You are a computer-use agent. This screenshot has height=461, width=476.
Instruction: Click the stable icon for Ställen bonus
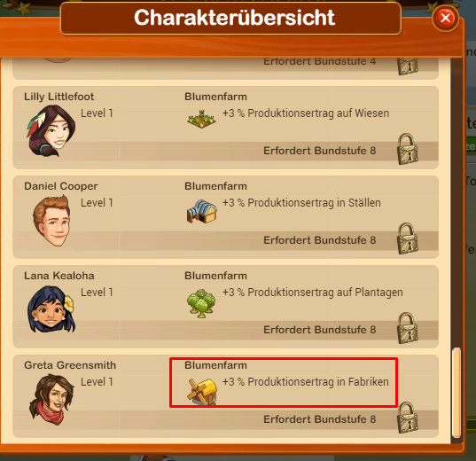coord(202,211)
